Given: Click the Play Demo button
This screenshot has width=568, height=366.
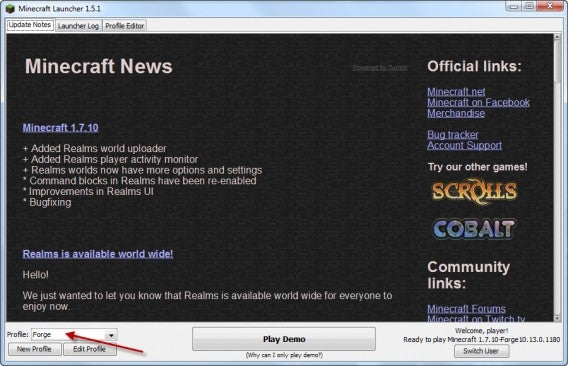Looking at the screenshot, I should pos(284,339).
